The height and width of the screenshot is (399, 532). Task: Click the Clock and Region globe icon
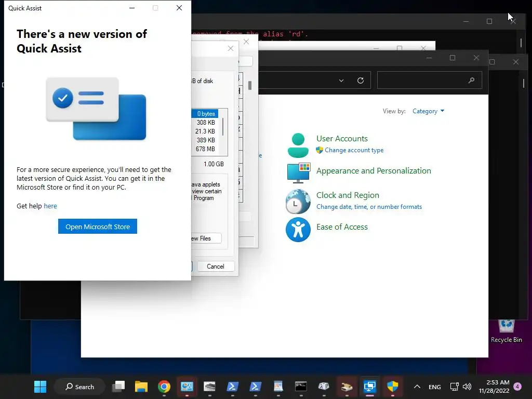click(x=298, y=202)
